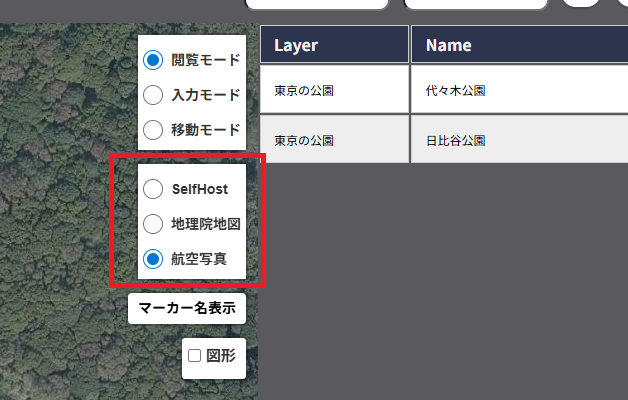Select the 日比谷公園 name cell
The image size is (628, 400).
519,139
